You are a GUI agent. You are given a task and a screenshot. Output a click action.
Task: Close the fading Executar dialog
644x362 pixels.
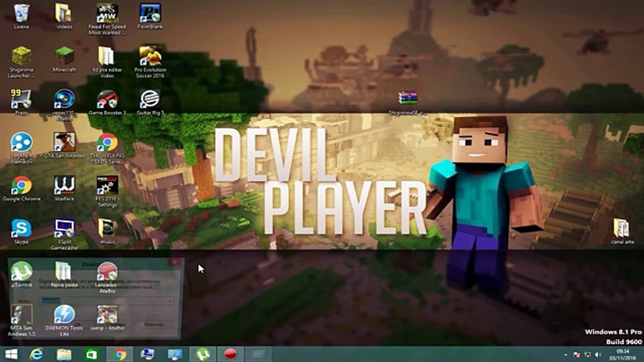[x=174, y=263]
